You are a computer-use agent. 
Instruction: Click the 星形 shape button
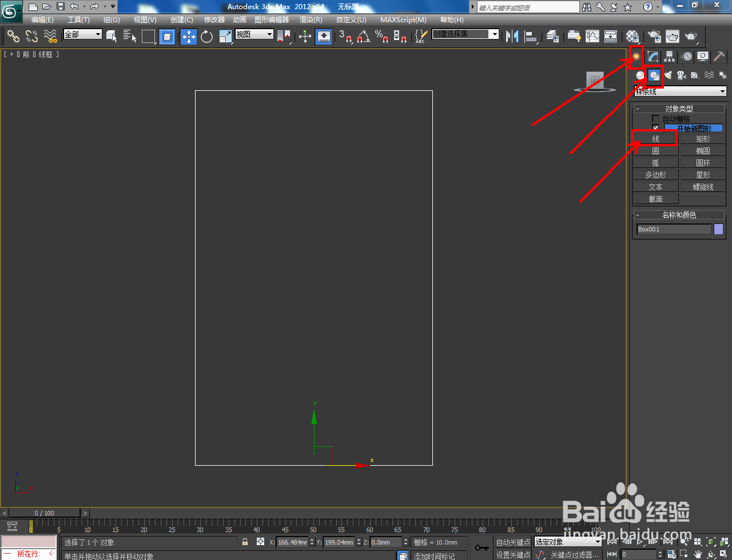pyautogui.click(x=703, y=175)
